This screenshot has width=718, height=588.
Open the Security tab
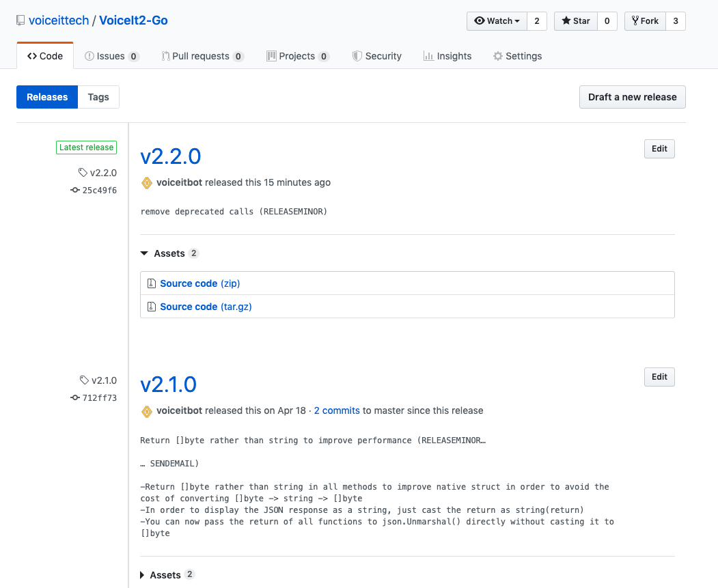376,56
